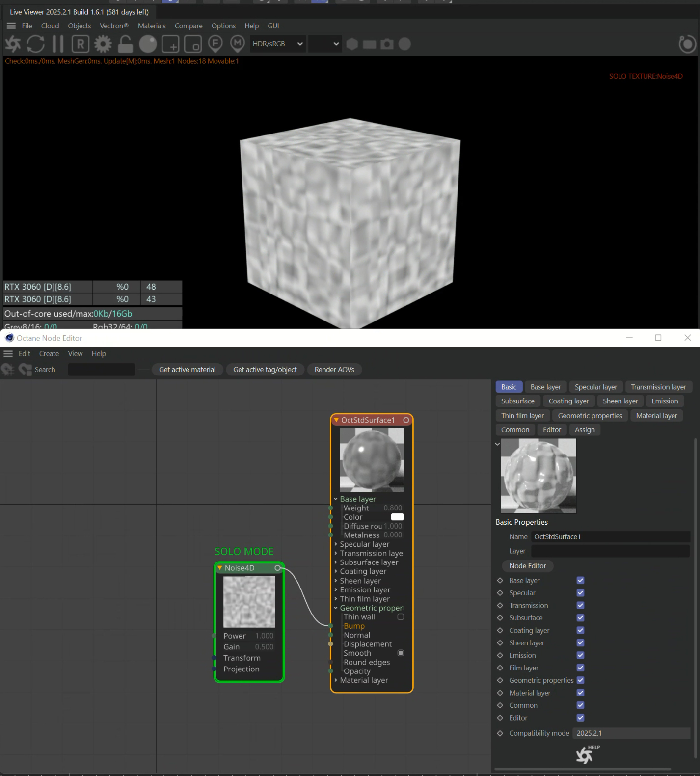Uncheck the Specular checkbox
This screenshot has height=776, width=700.
coord(580,593)
